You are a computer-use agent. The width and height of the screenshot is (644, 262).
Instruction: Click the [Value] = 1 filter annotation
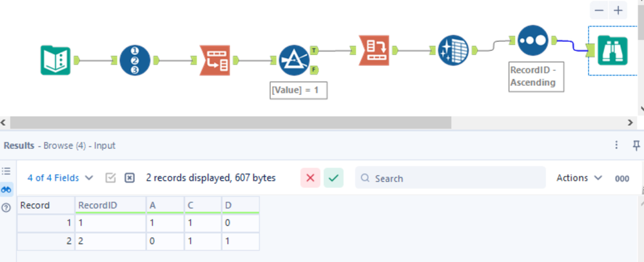[298, 90]
